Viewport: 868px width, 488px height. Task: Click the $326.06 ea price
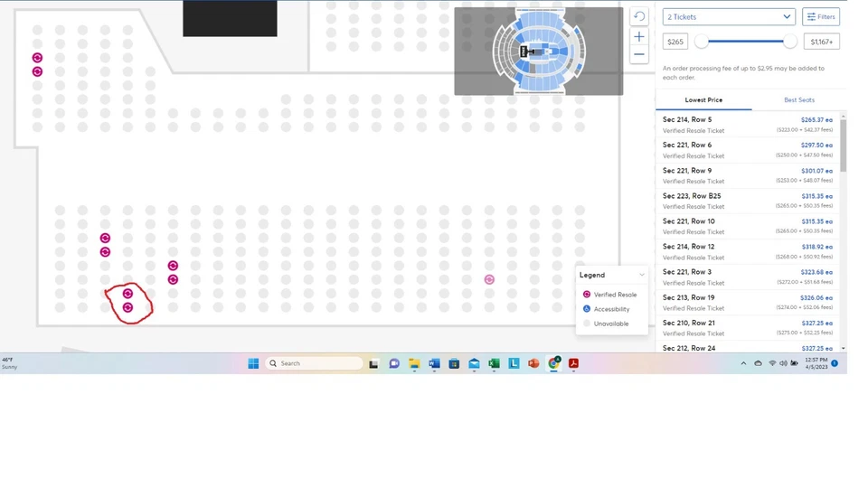pos(816,297)
